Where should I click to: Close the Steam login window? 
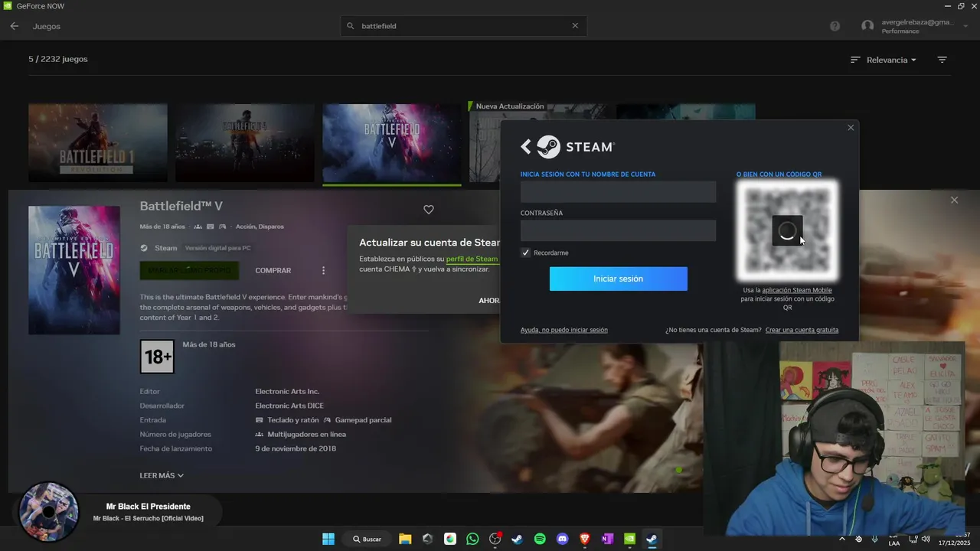851,128
